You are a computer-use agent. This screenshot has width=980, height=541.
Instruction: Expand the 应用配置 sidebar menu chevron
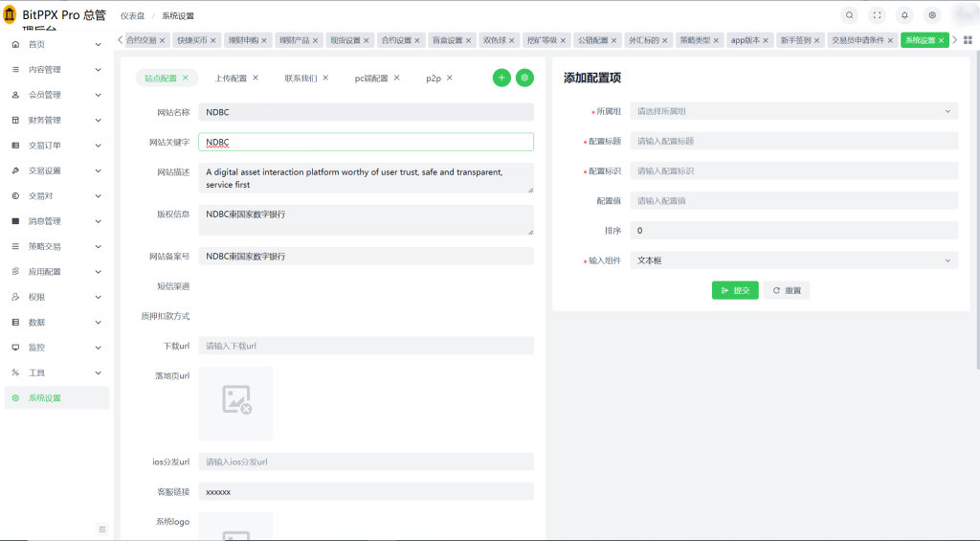click(x=99, y=271)
